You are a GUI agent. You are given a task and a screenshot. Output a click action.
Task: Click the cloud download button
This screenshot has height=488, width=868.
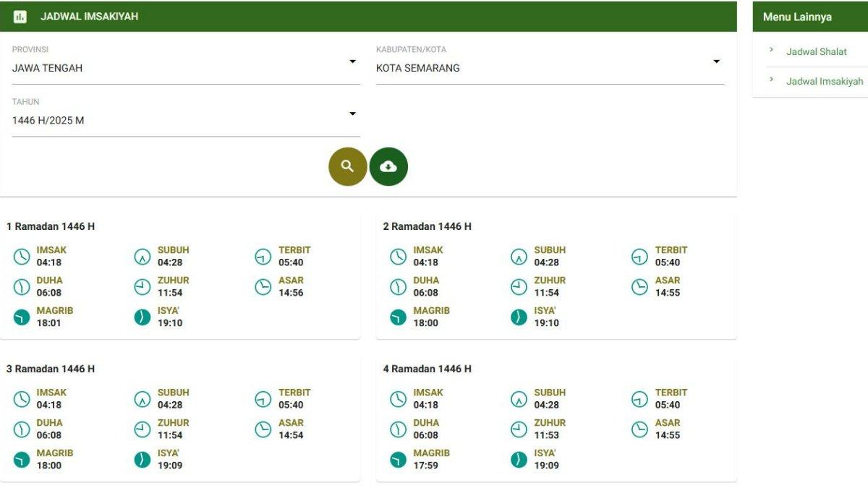coord(388,166)
